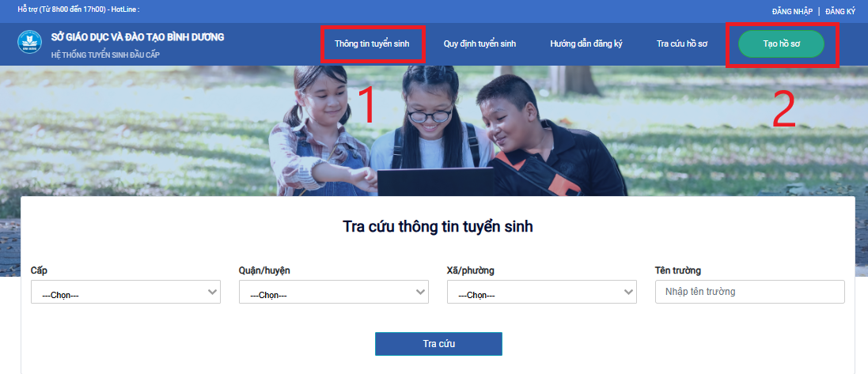
Task: Open the Thông tin tuyển sinh menu
Action: (x=372, y=43)
